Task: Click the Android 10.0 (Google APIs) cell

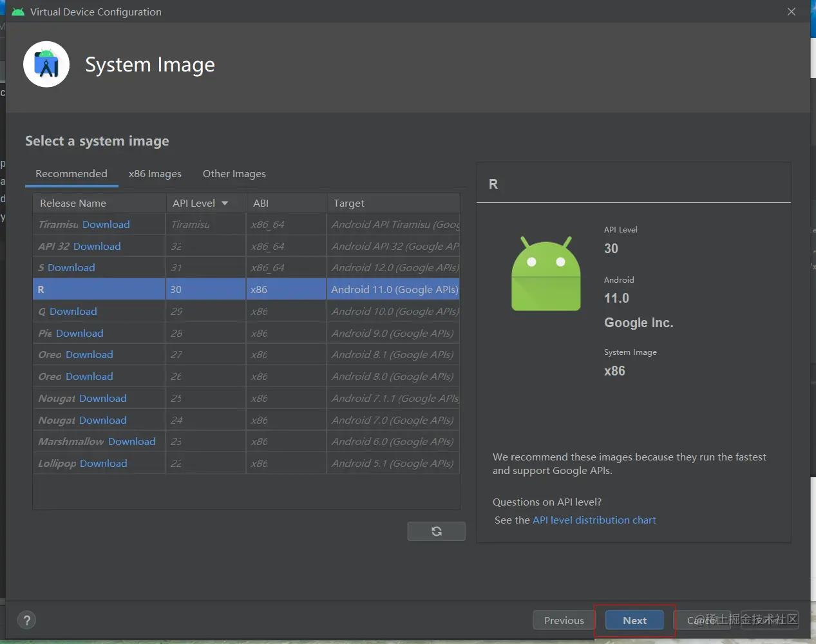Action: pyautogui.click(x=394, y=311)
